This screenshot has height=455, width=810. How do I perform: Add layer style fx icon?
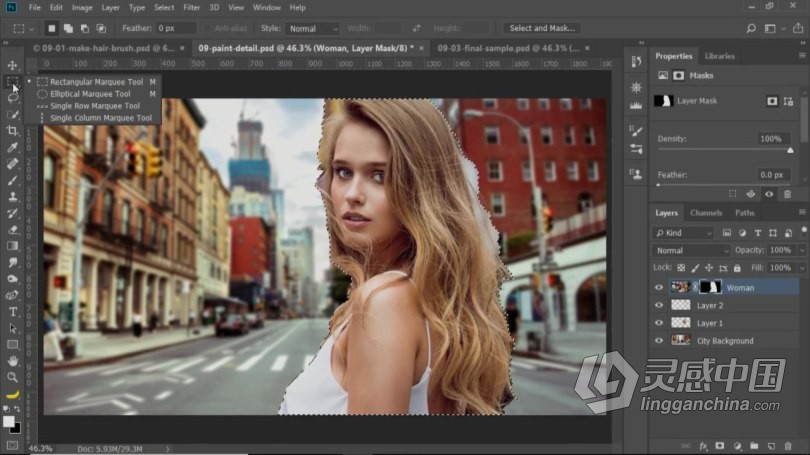click(703, 446)
